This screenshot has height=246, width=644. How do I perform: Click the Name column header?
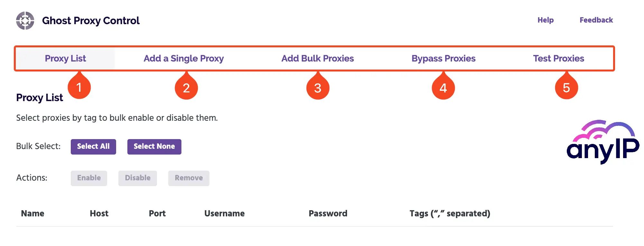click(32, 213)
